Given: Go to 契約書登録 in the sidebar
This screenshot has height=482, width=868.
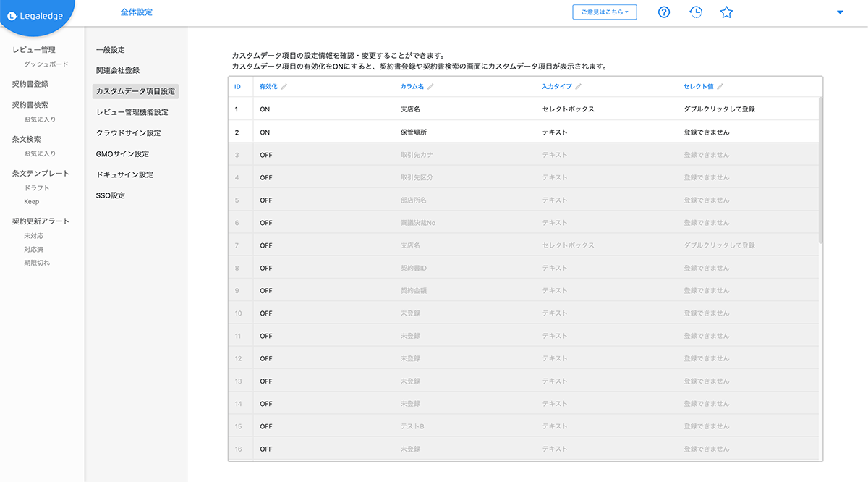Looking at the screenshot, I should pos(30,84).
